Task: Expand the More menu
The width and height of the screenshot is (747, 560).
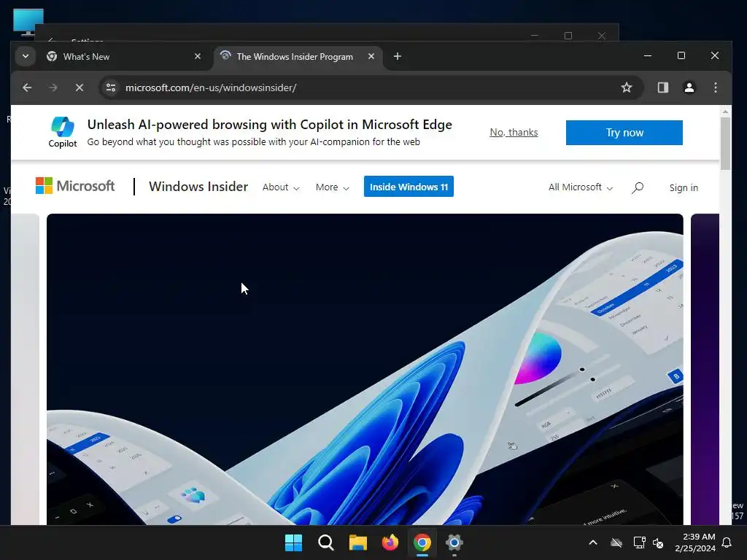Action: point(333,187)
